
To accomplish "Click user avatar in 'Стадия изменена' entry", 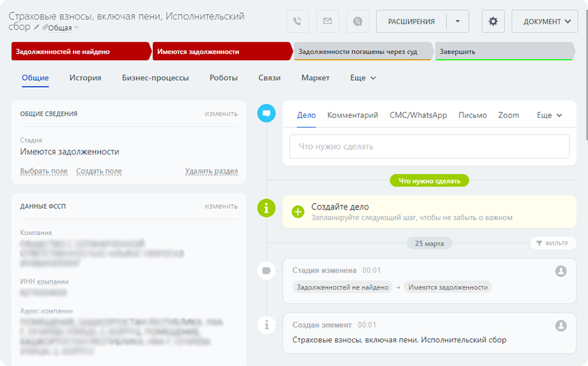I will (x=561, y=271).
